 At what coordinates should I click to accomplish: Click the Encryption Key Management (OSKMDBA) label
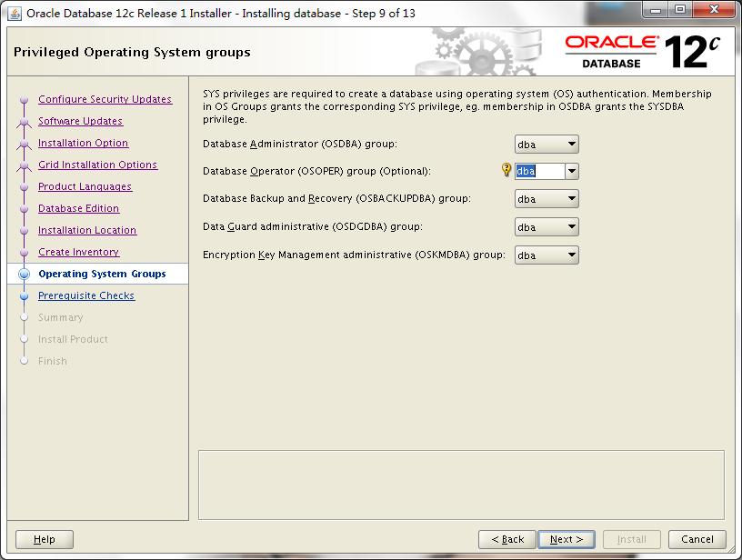tap(354, 255)
